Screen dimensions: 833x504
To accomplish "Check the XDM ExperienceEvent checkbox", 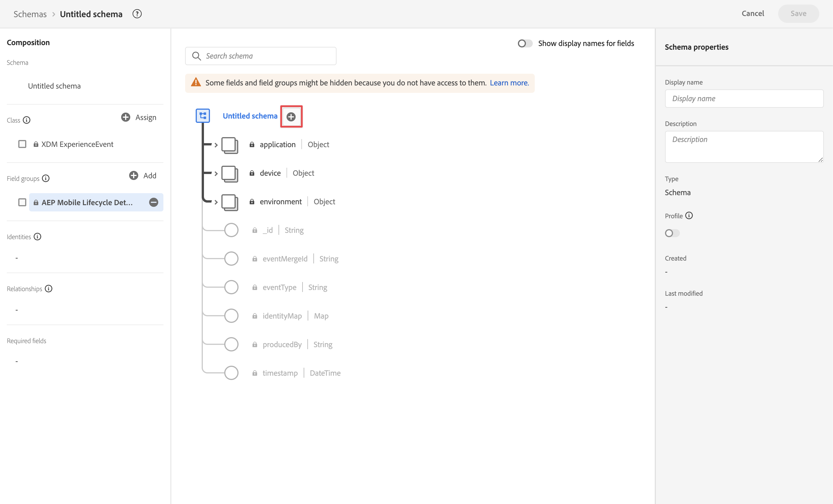I will coord(22,144).
